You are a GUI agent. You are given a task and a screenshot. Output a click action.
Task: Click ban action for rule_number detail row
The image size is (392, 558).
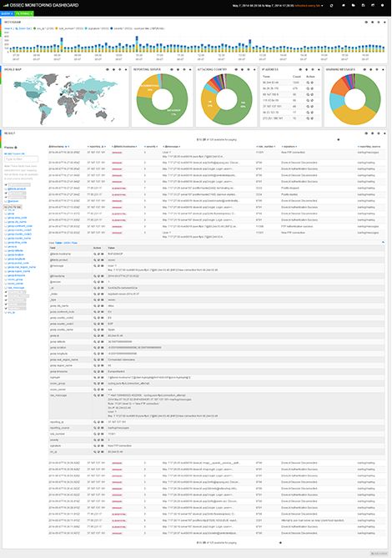pyautogui.click(x=98, y=434)
